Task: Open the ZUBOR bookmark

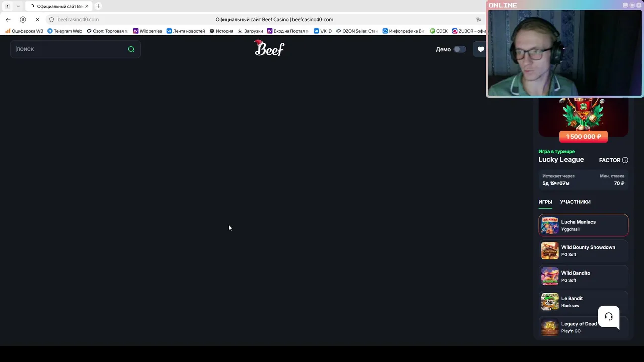Action: click(469, 31)
